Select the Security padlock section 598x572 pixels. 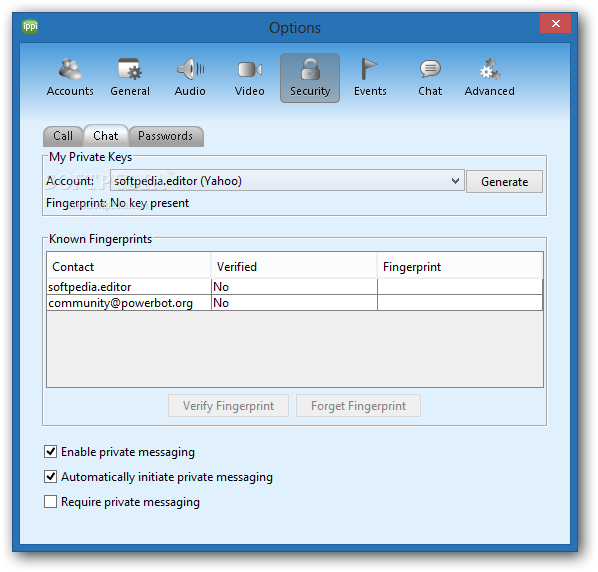click(310, 78)
